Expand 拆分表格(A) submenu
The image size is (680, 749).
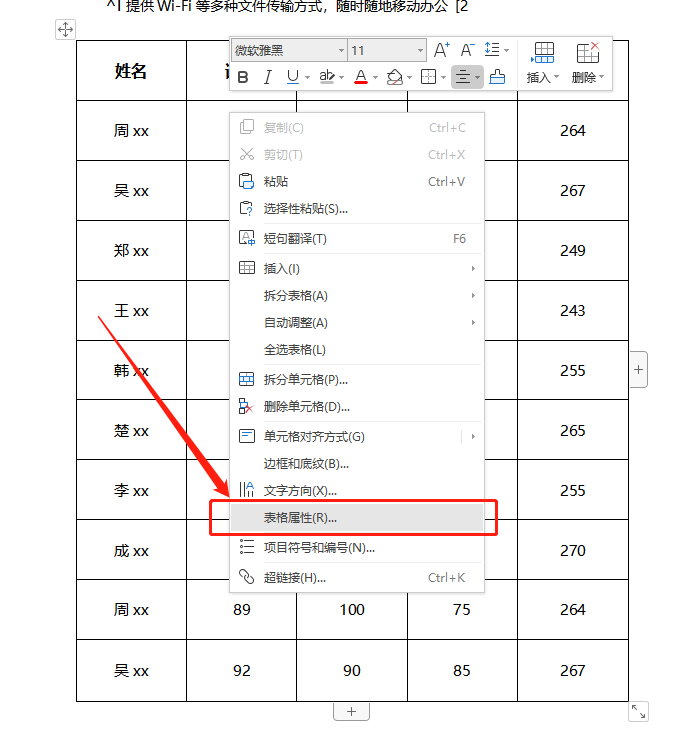(x=357, y=296)
